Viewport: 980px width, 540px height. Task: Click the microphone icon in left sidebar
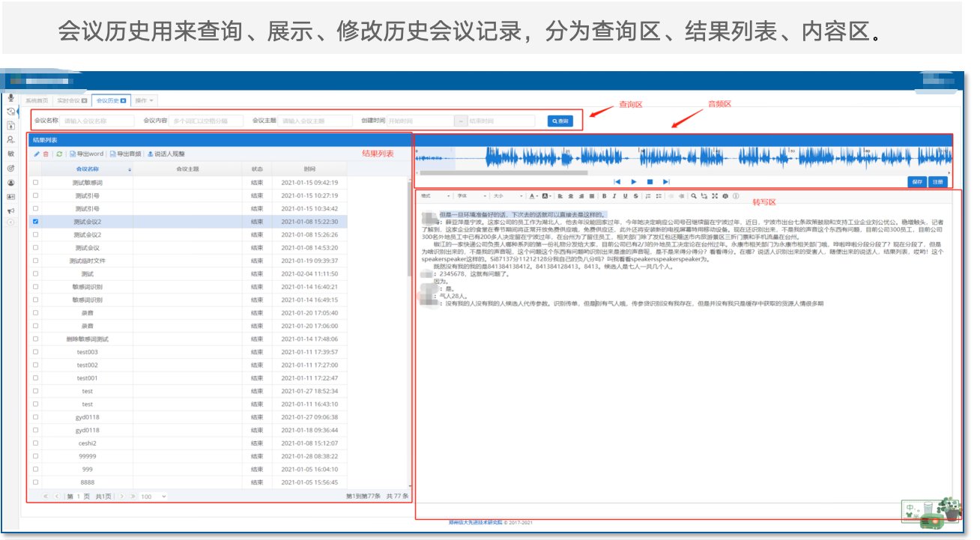[10, 98]
